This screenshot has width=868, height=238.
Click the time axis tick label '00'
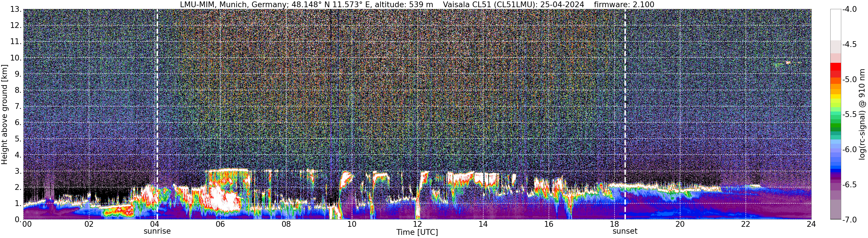click(27, 224)
